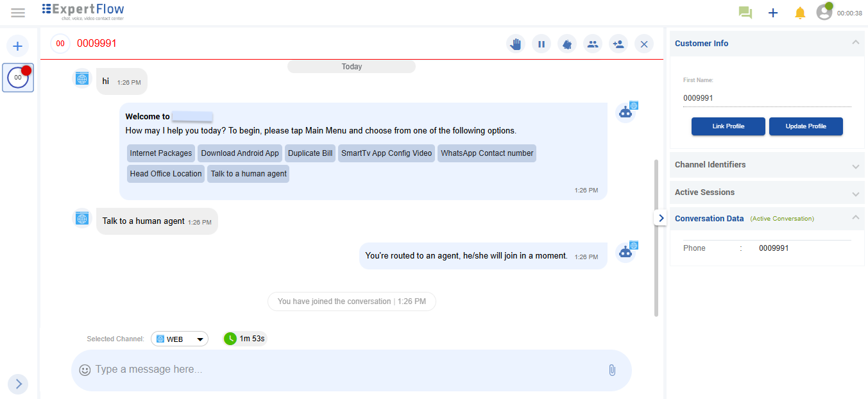Click the Link Profile button
The height and width of the screenshot is (399, 868).
728,126
